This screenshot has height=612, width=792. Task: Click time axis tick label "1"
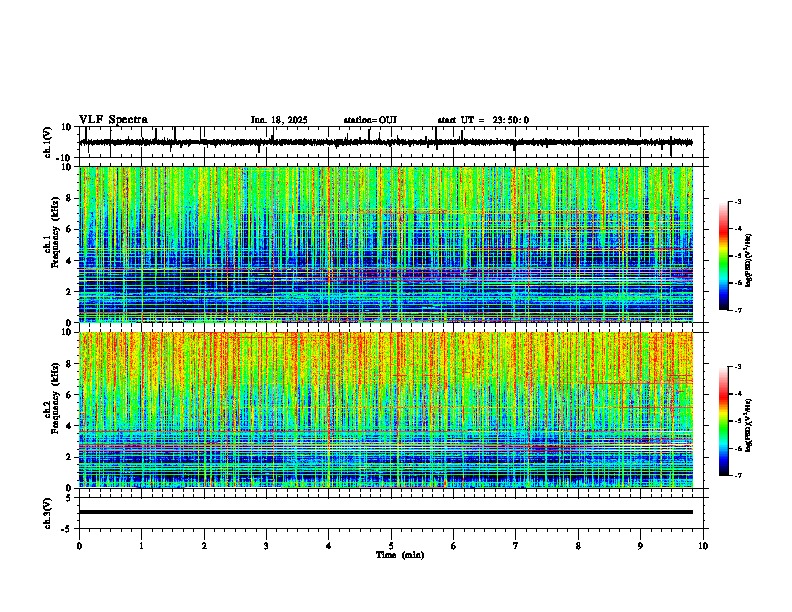pyautogui.click(x=141, y=546)
